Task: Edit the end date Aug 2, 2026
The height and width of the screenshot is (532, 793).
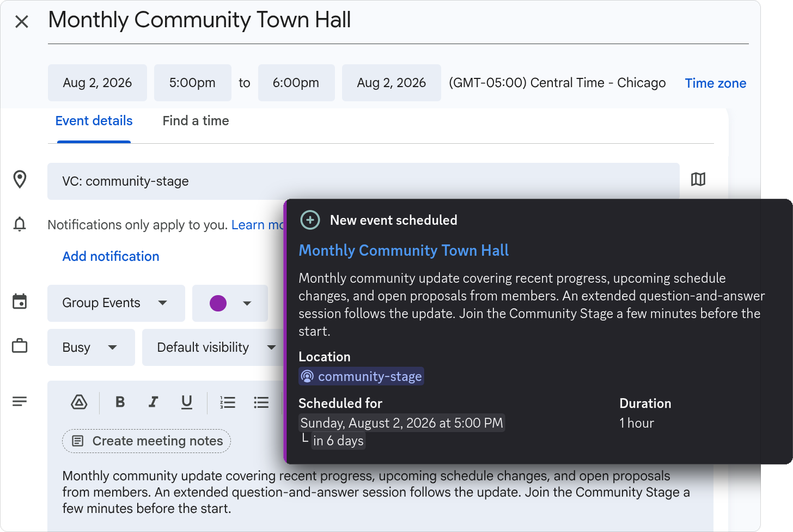Action: pos(392,83)
